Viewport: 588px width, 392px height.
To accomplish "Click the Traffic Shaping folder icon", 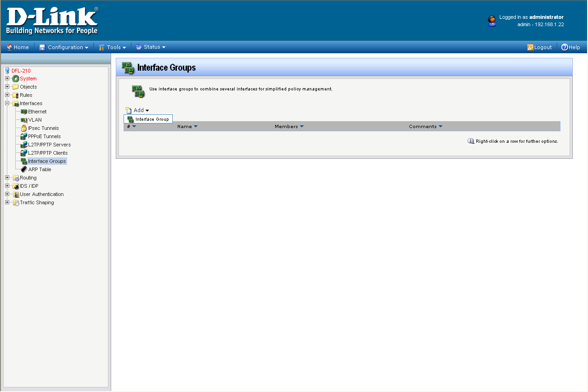I will tap(16, 203).
